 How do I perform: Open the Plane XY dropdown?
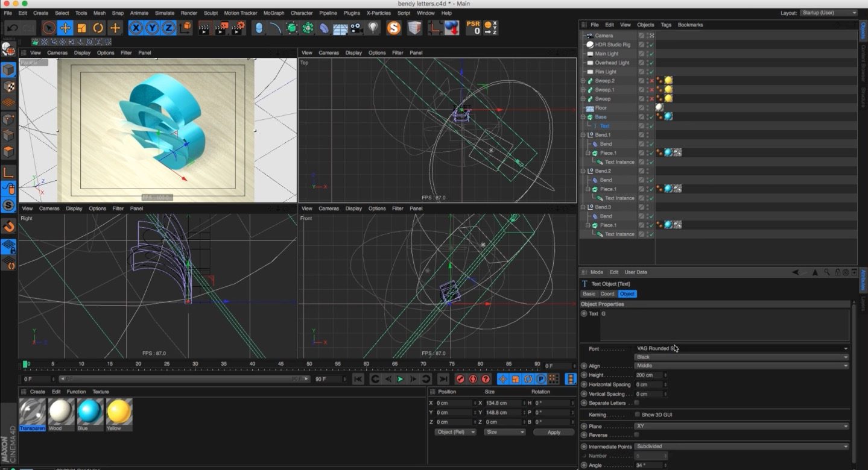tap(742, 426)
